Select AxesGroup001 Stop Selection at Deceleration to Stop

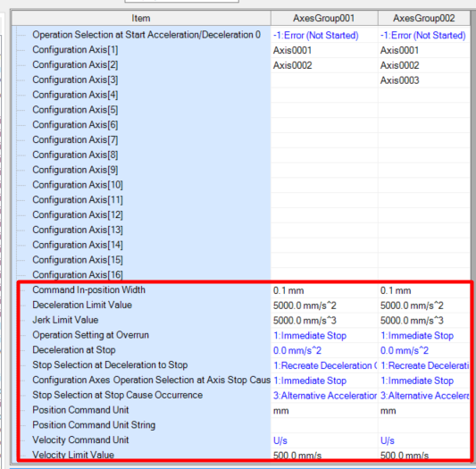[x=324, y=365]
